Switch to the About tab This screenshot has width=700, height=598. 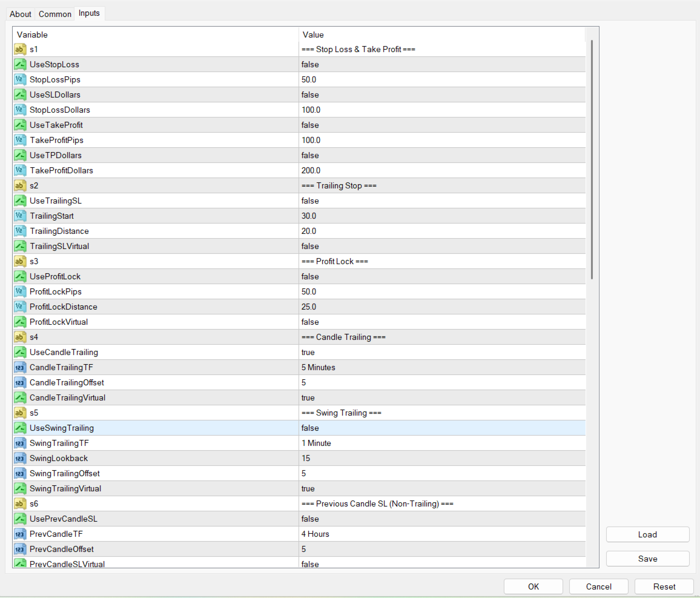tap(21, 14)
